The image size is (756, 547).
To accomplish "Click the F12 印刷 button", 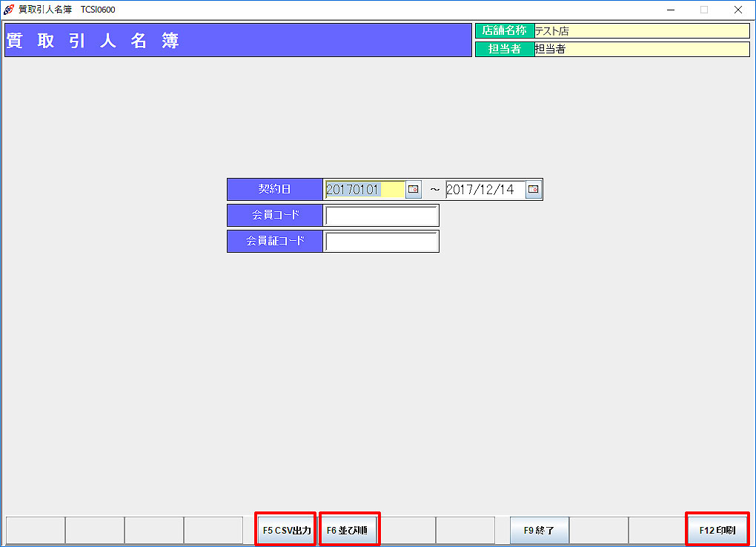I will click(717, 530).
